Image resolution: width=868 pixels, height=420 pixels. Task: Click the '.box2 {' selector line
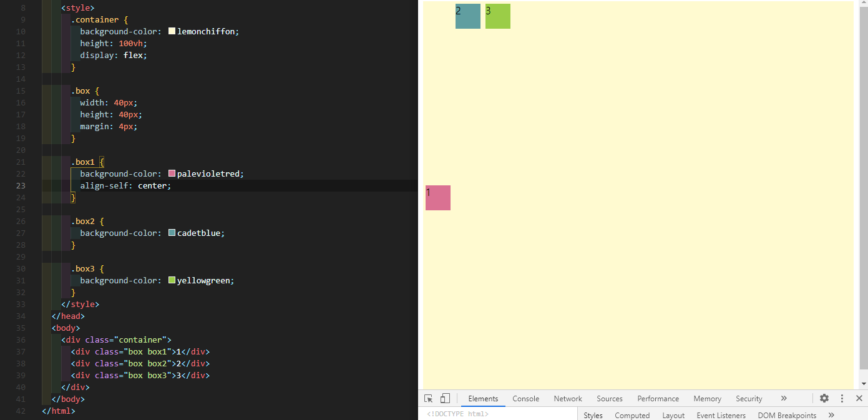tap(87, 222)
